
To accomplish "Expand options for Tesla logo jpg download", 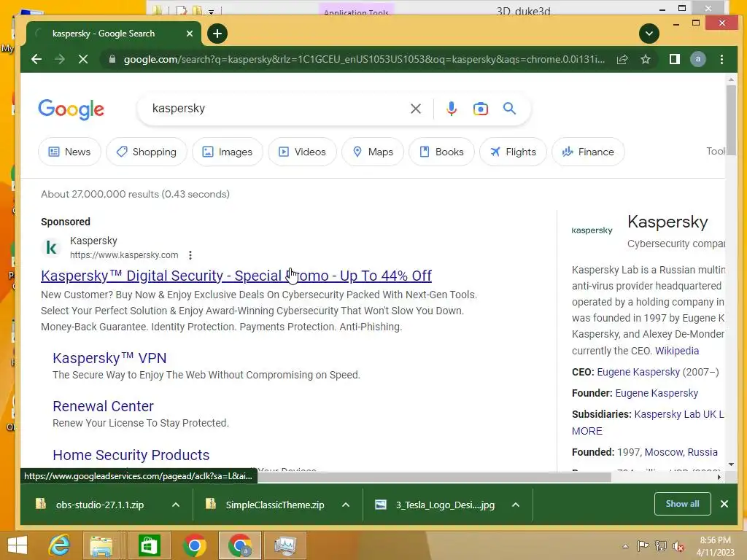I will click(516, 505).
